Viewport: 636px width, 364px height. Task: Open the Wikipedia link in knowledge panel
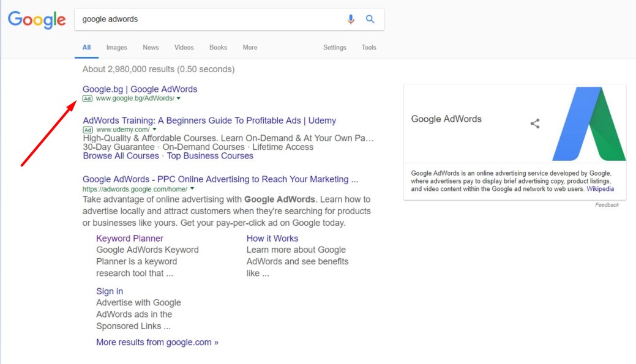pos(600,189)
